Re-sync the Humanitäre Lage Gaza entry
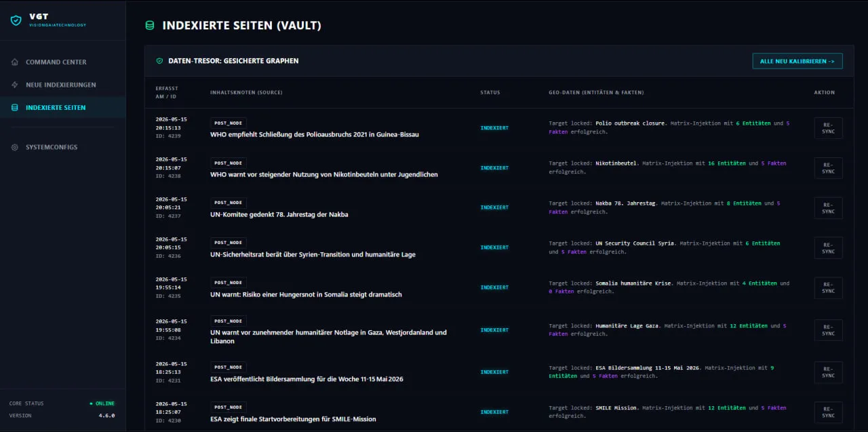Screen dimensions: 868x432 coord(828,330)
